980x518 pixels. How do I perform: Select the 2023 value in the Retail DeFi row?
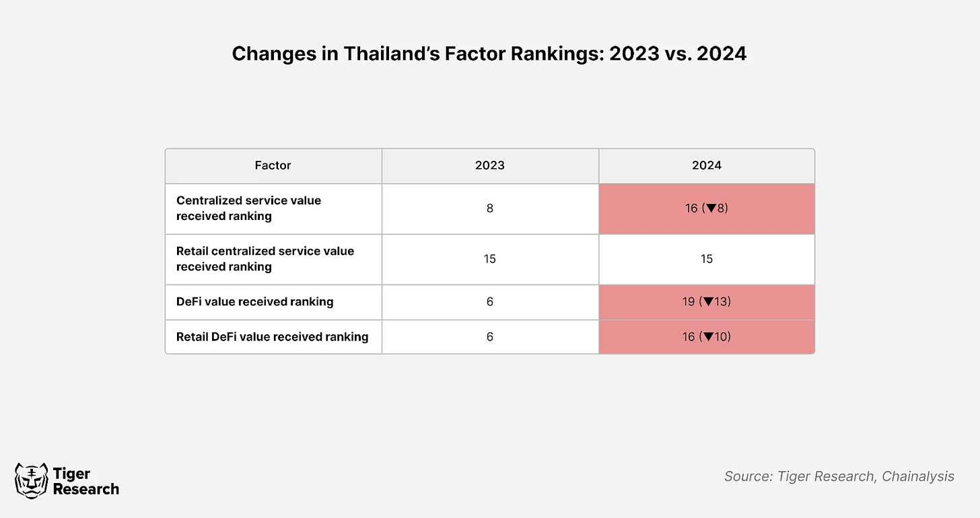pyautogui.click(x=489, y=337)
